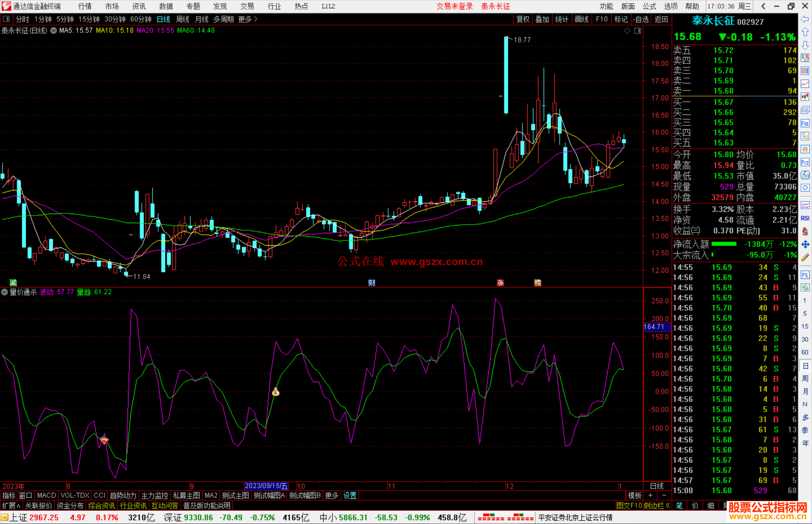Click the 涨 marker below price chart
This screenshot has height=524, width=812.
(x=500, y=282)
